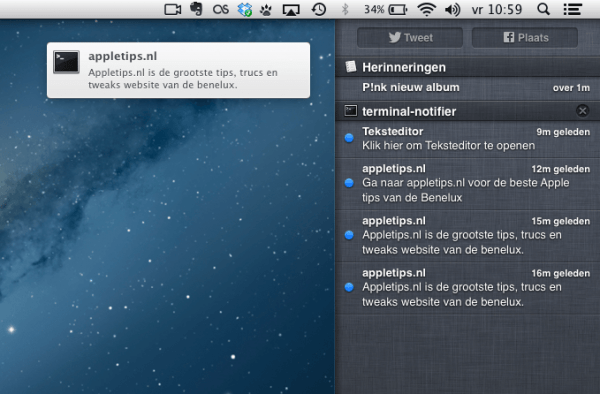Show battery status at 34%
The width and height of the screenshot is (600, 394).
point(385,9)
